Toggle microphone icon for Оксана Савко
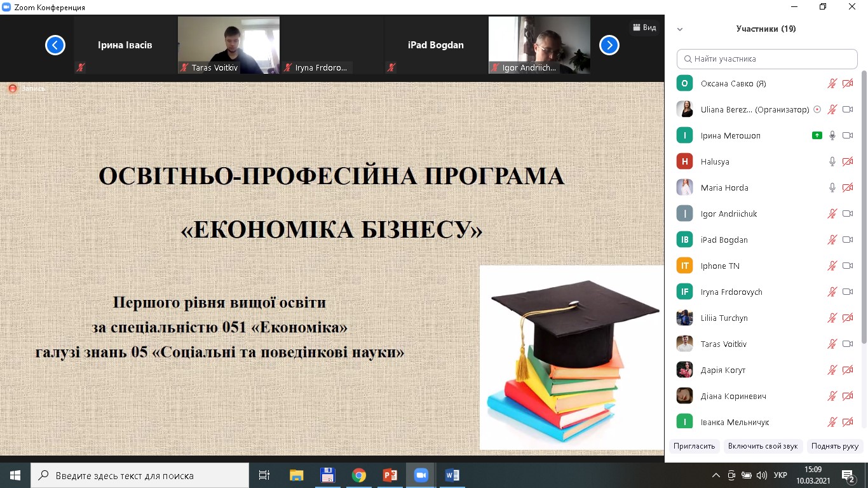 (832, 83)
